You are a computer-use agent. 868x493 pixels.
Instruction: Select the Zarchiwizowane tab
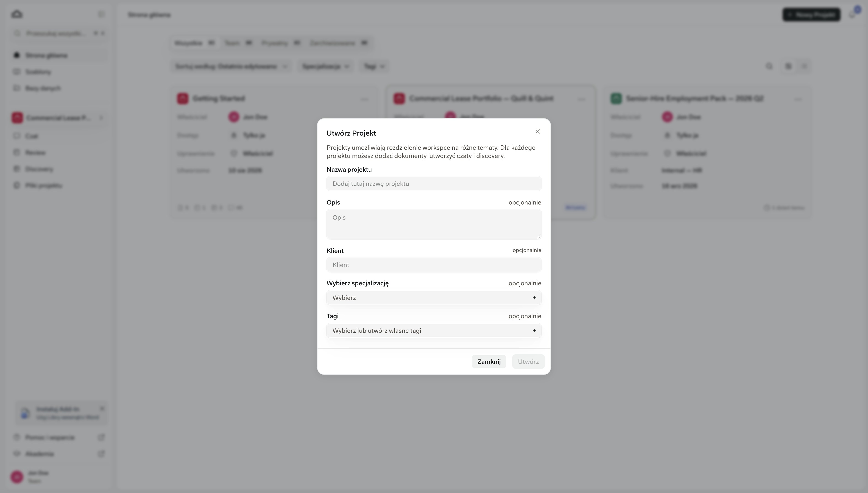click(339, 43)
